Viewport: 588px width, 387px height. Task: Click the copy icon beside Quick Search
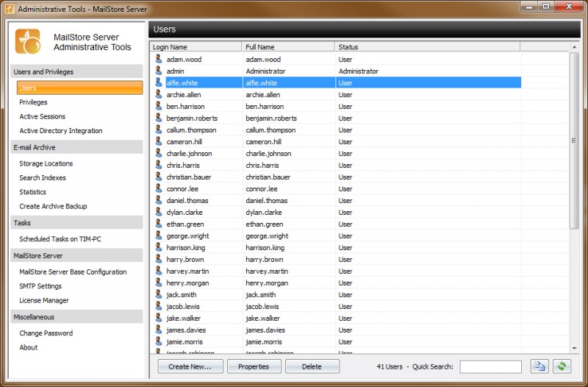[x=540, y=366]
